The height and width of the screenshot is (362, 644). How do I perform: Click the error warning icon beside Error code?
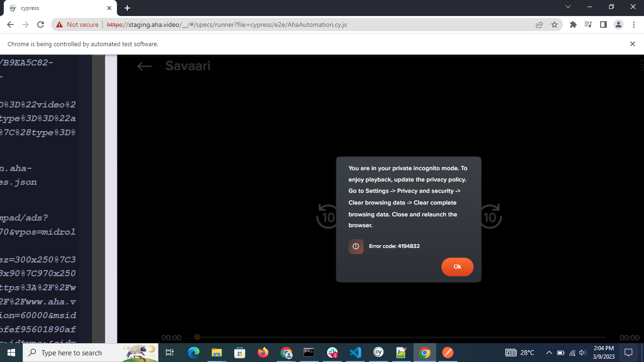356,246
